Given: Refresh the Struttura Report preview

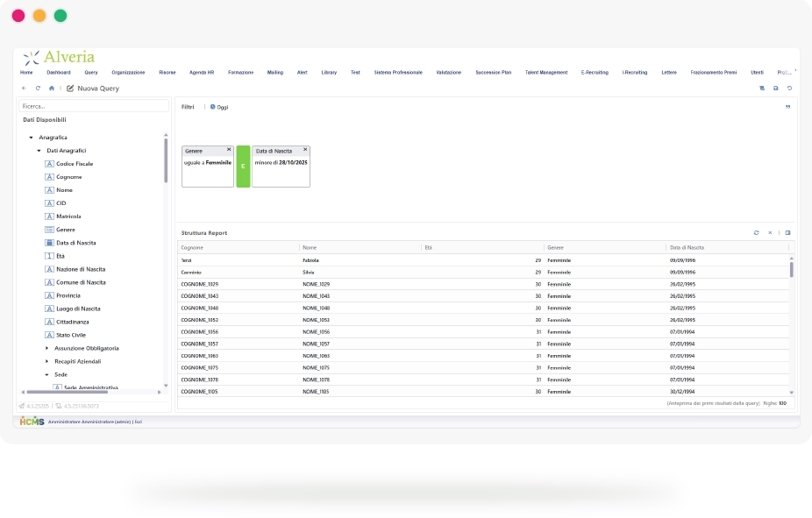Looking at the screenshot, I should pos(756,233).
